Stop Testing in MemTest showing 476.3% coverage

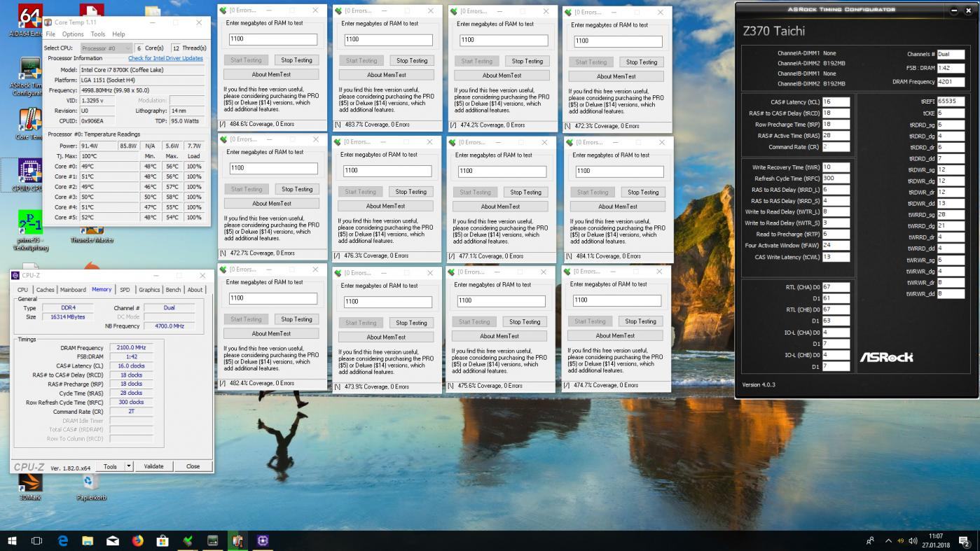[x=410, y=192]
